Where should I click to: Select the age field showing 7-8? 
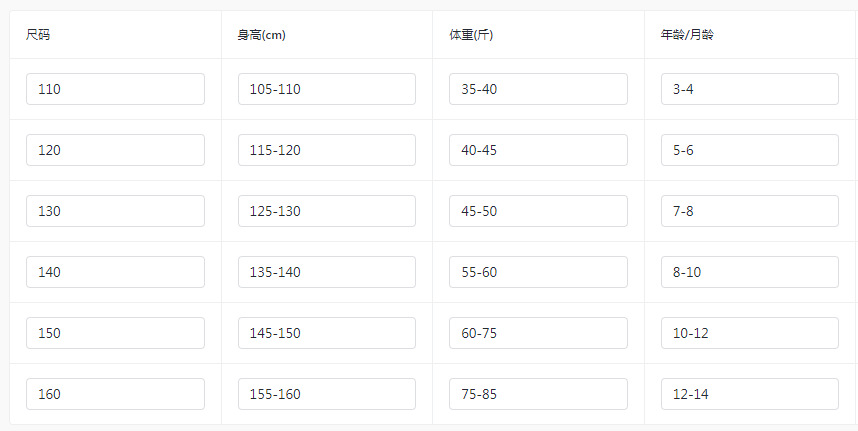click(749, 211)
